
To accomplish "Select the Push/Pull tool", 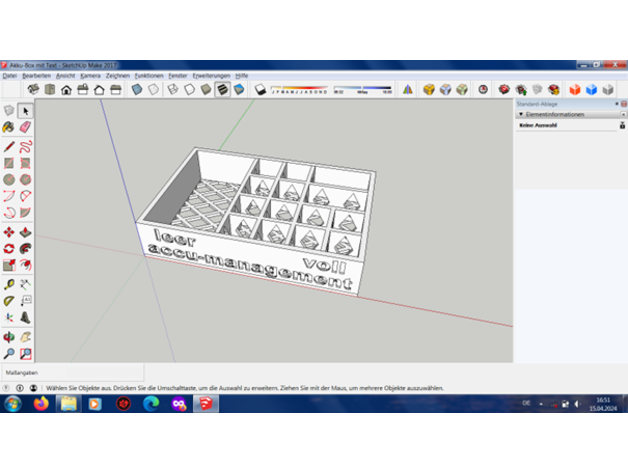I will (x=25, y=232).
